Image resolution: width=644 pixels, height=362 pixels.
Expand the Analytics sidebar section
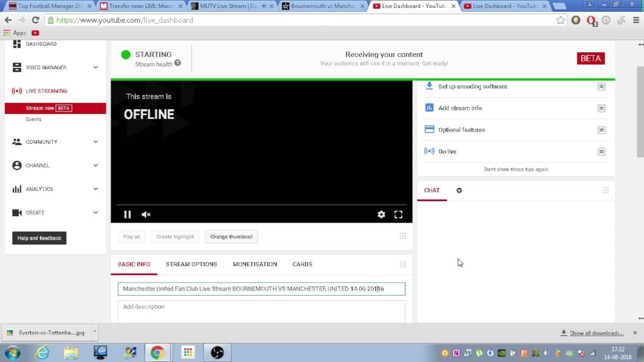pos(96,189)
